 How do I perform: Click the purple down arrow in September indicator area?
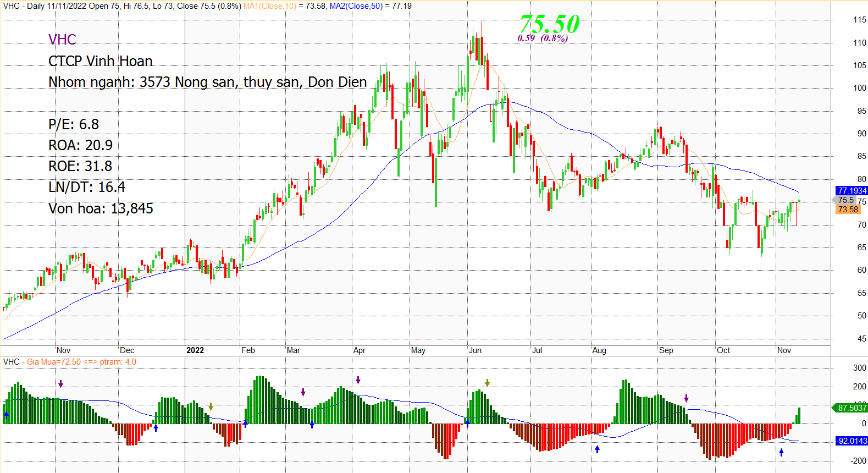tap(686, 398)
